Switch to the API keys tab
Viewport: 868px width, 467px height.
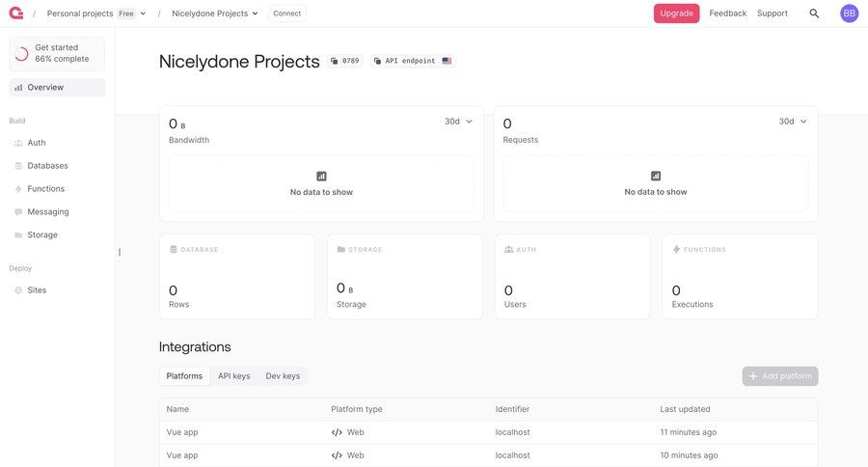pos(233,376)
